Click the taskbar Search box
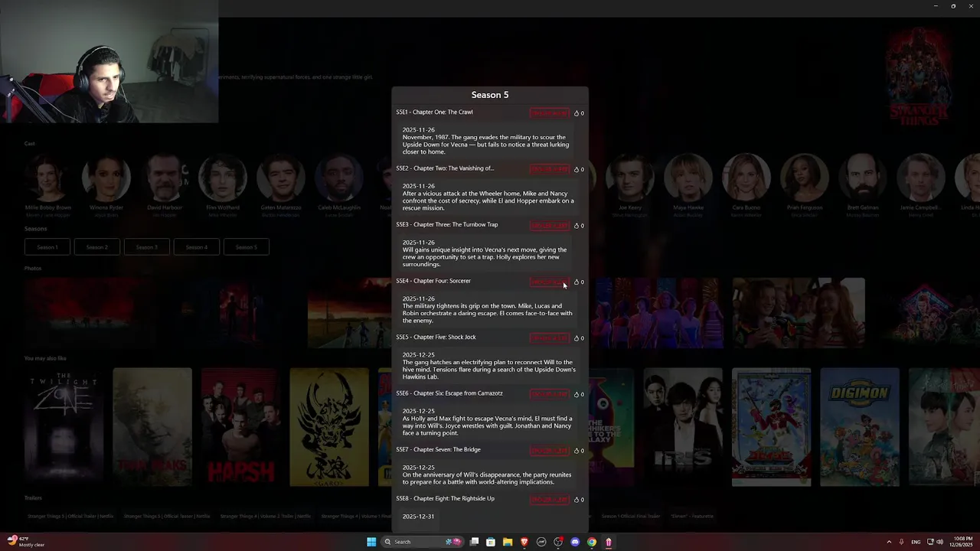This screenshot has width=980, height=551. click(x=423, y=542)
